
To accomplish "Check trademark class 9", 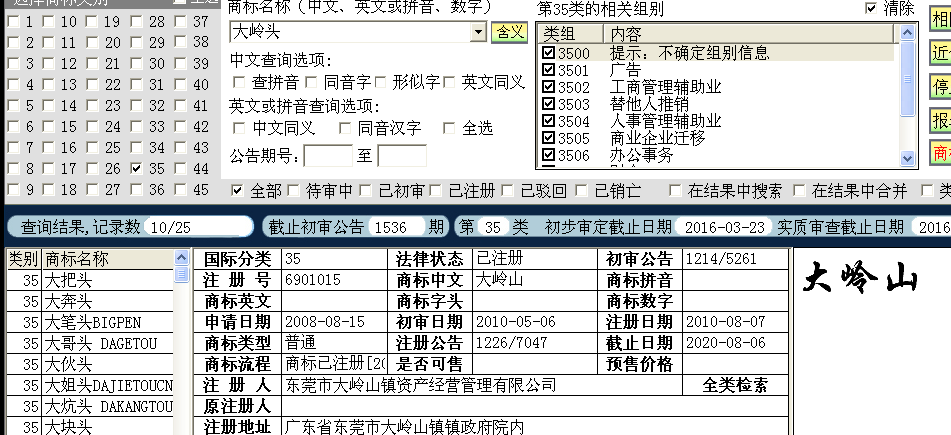I will click(x=13, y=190).
